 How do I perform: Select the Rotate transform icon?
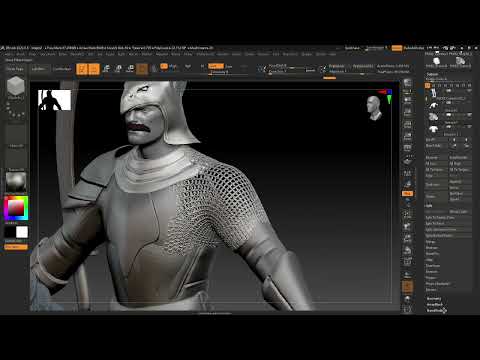[x=130, y=69]
